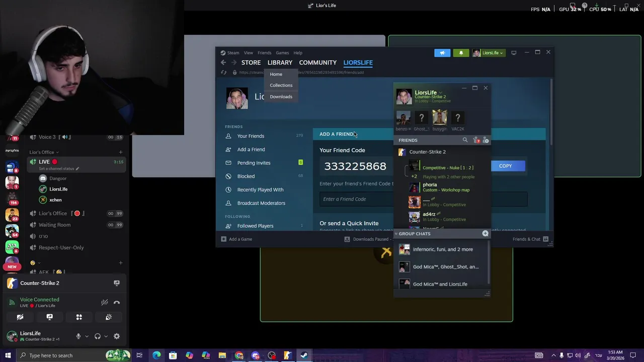
Task: Go back using Steam's back arrow
Action: click(223, 62)
